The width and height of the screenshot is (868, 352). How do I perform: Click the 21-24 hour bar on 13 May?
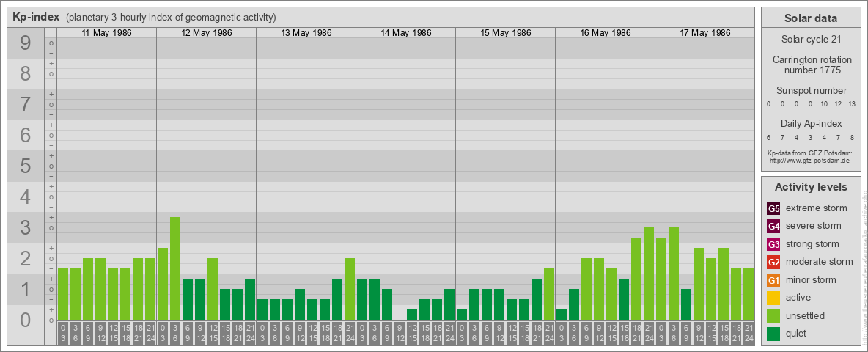[x=349, y=289]
